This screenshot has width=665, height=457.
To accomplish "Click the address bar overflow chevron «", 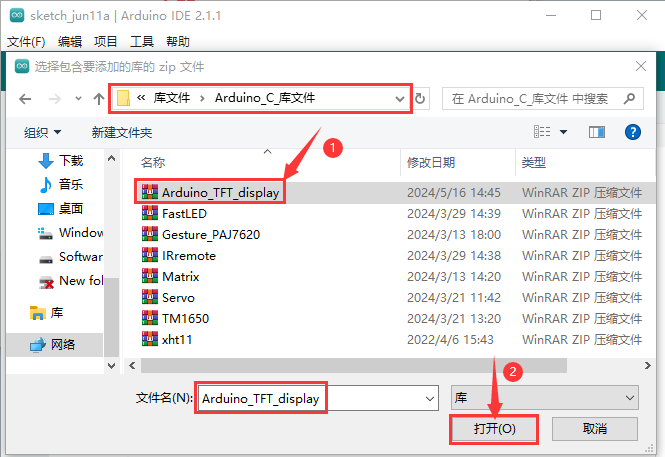I will point(141,98).
